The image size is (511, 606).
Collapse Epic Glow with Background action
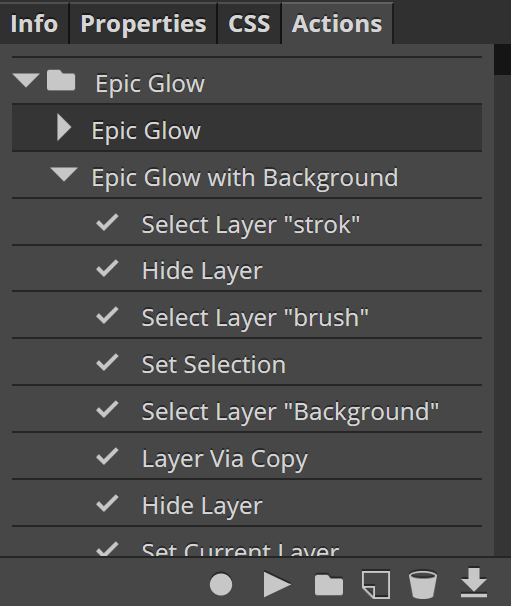(x=64, y=174)
